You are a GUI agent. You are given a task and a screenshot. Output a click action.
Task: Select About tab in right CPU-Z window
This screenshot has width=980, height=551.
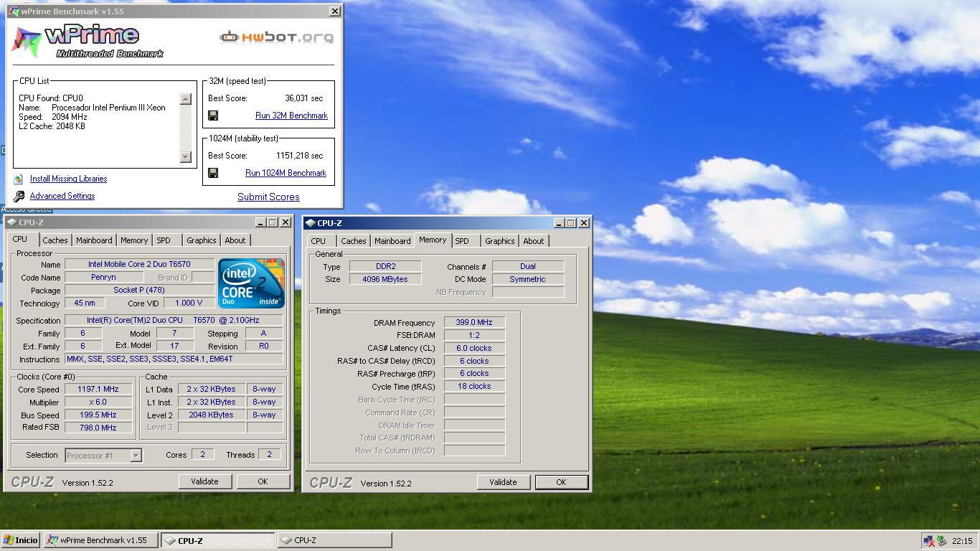tap(533, 241)
